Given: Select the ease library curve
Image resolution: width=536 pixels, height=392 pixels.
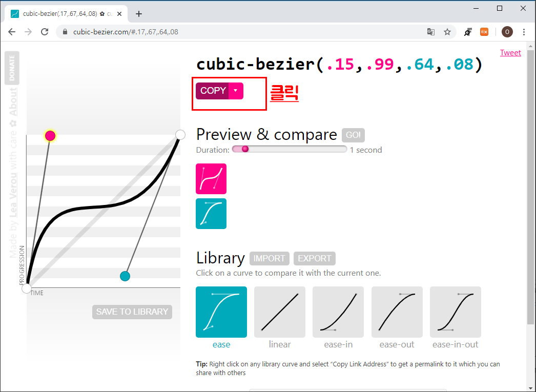Looking at the screenshot, I should click(x=221, y=312).
